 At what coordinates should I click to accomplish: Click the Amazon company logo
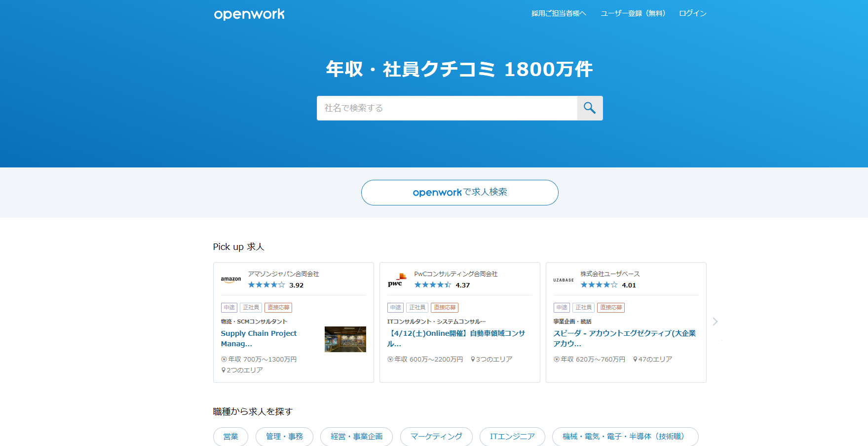pyautogui.click(x=231, y=280)
